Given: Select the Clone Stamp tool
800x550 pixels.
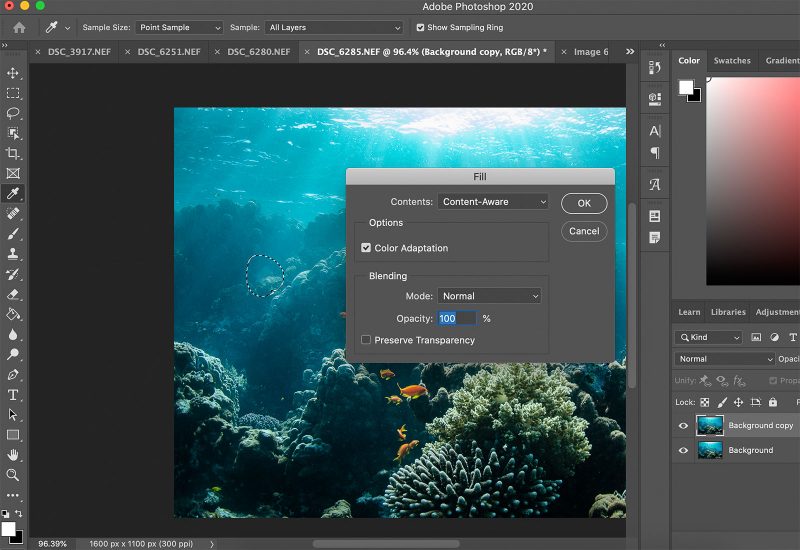Looking at the screenshot, I should tap(13, 254).
